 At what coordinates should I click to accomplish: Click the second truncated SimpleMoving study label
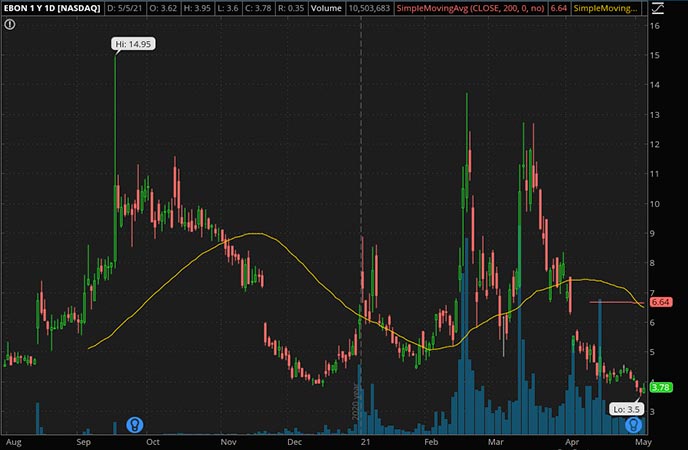click(x=606, y=9)
